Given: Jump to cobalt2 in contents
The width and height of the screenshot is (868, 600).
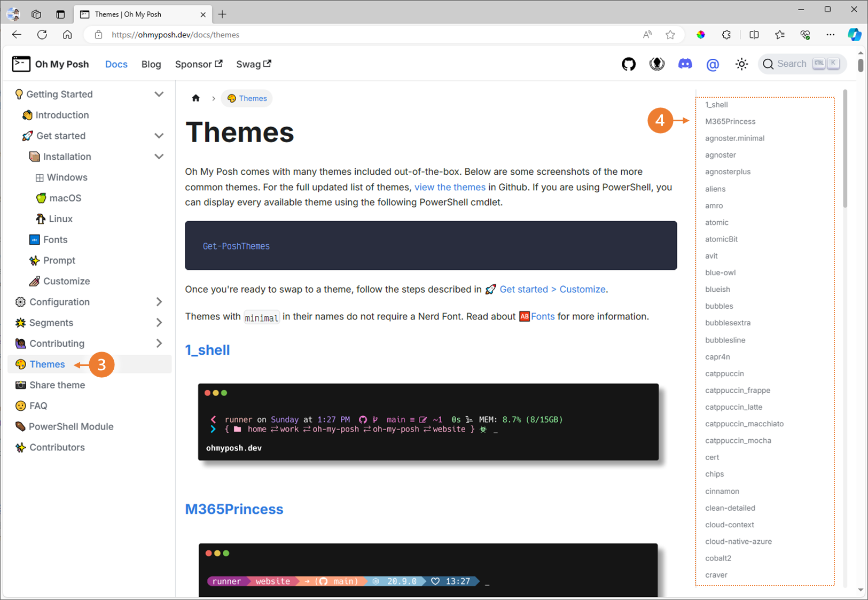Looking at the screenshot, I should [x=718, y=558].
